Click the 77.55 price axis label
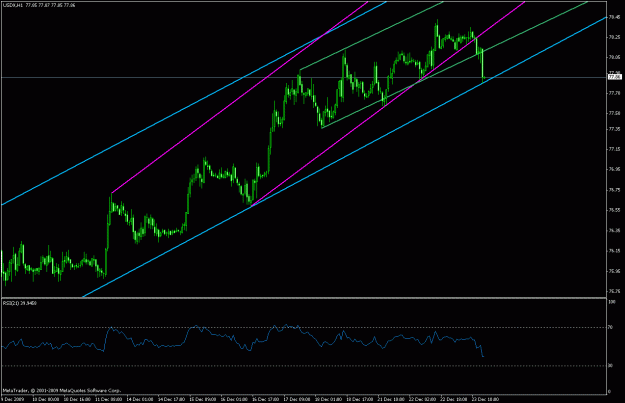Screen dimensions: 625x403 pos(614,113)
